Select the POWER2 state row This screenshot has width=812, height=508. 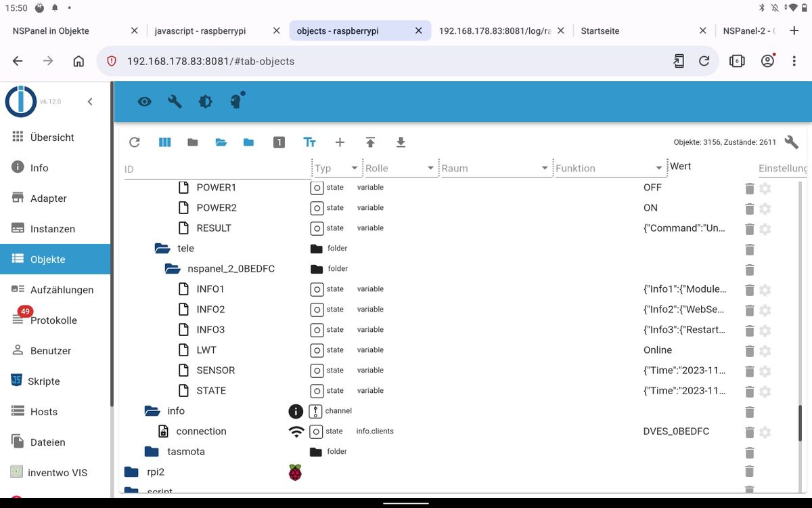pos(460,208)
